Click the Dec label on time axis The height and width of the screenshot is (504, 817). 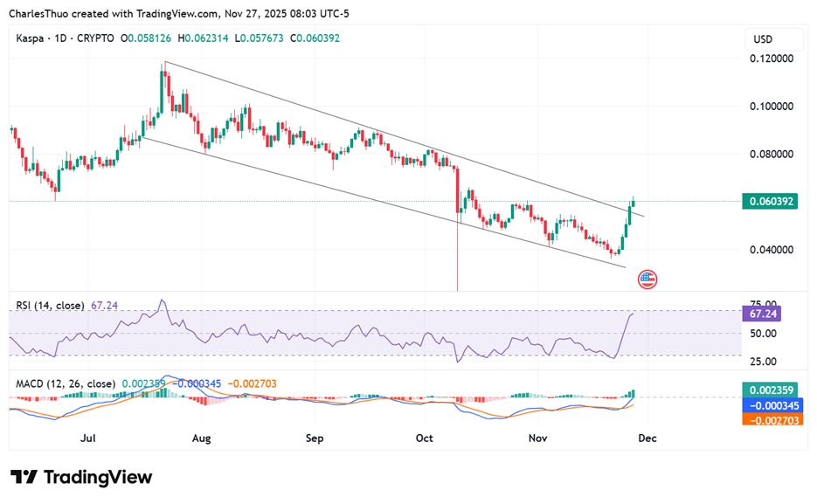coord(646,438)
